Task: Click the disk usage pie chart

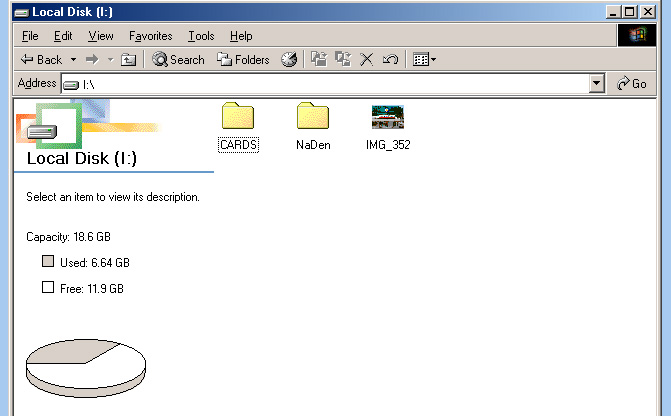Action: click(x=86, y=368)
